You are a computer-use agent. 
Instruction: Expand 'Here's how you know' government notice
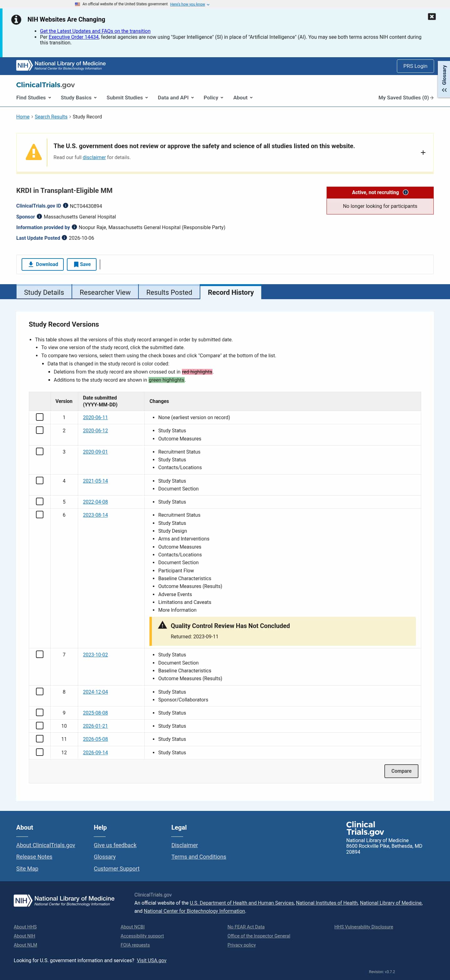[x=189, y=4]
